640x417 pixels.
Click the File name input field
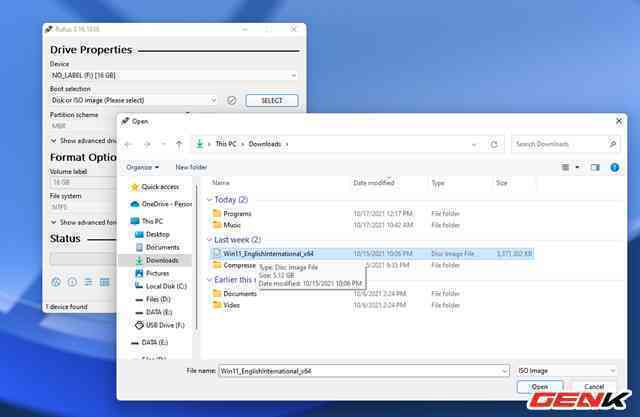click(x=359, y=371)
